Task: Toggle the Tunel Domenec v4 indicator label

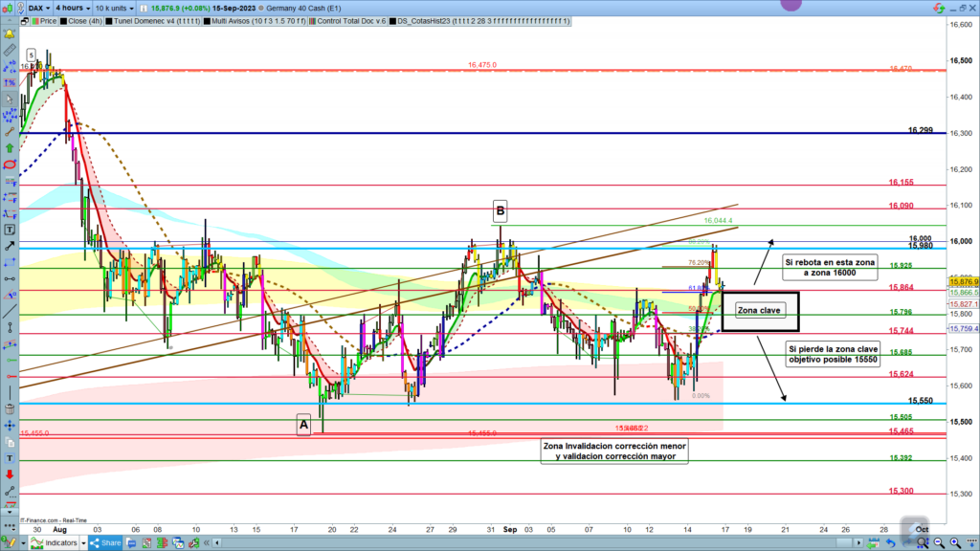Action: coord(144,20)
